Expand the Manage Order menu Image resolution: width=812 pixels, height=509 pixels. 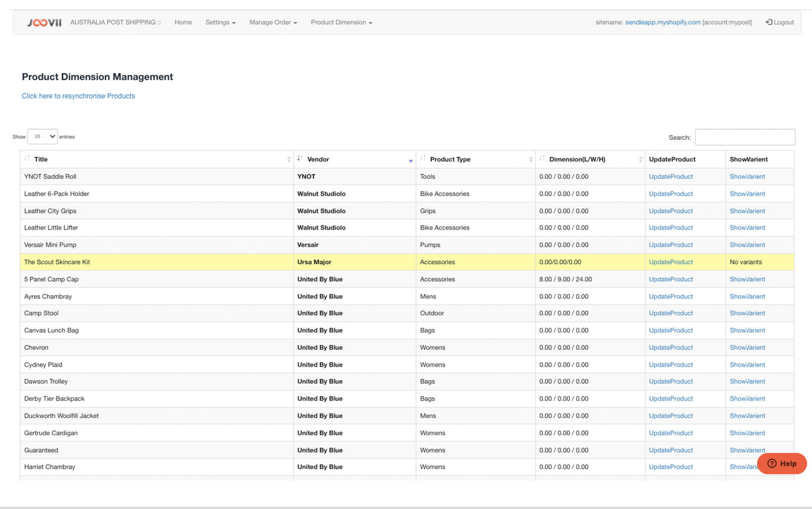[x=273, y=22]
